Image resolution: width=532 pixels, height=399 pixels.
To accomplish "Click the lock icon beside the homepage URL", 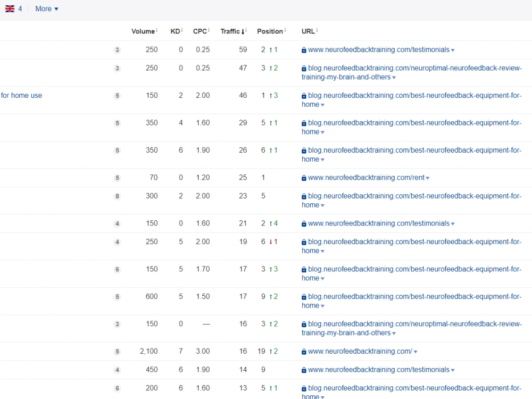I will (x=304, y=352).
